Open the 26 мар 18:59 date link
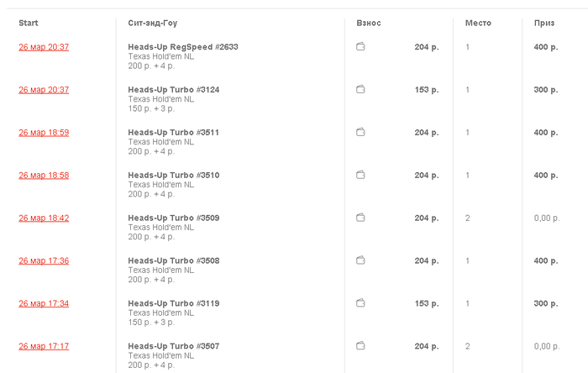 pos(44,133)
